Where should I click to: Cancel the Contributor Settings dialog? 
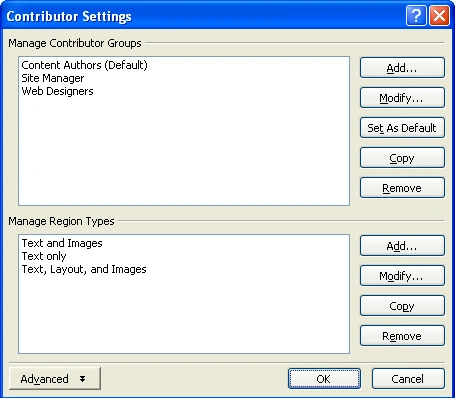tap(408, 379)
